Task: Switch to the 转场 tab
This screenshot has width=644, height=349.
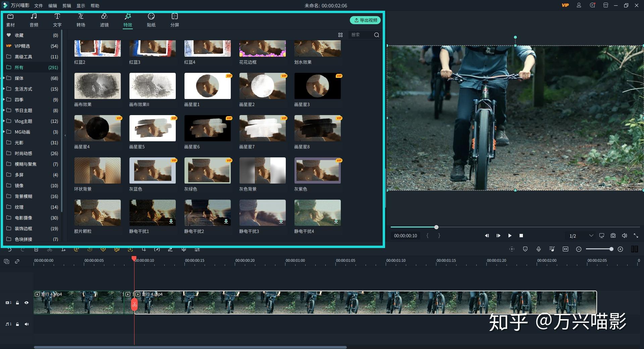Action: [81, 20]
